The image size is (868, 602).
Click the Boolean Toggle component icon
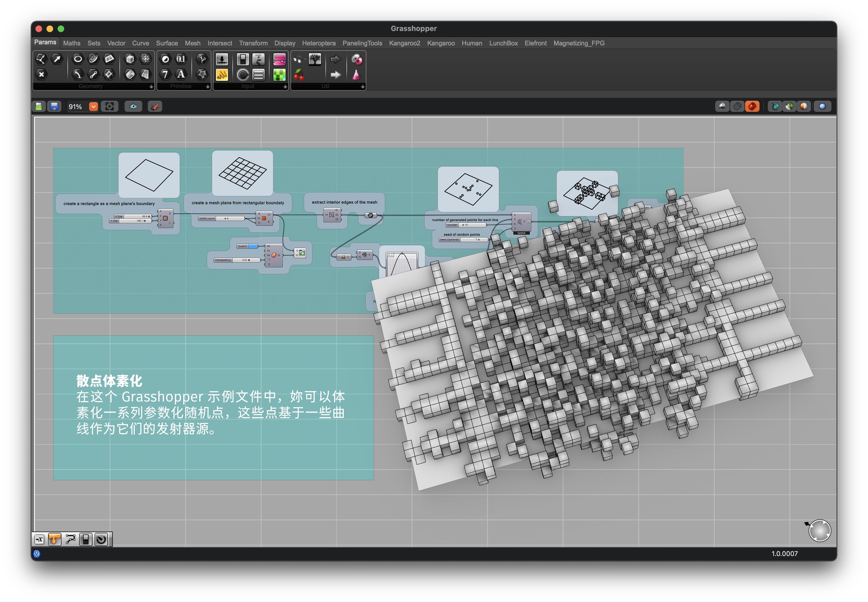242,59
